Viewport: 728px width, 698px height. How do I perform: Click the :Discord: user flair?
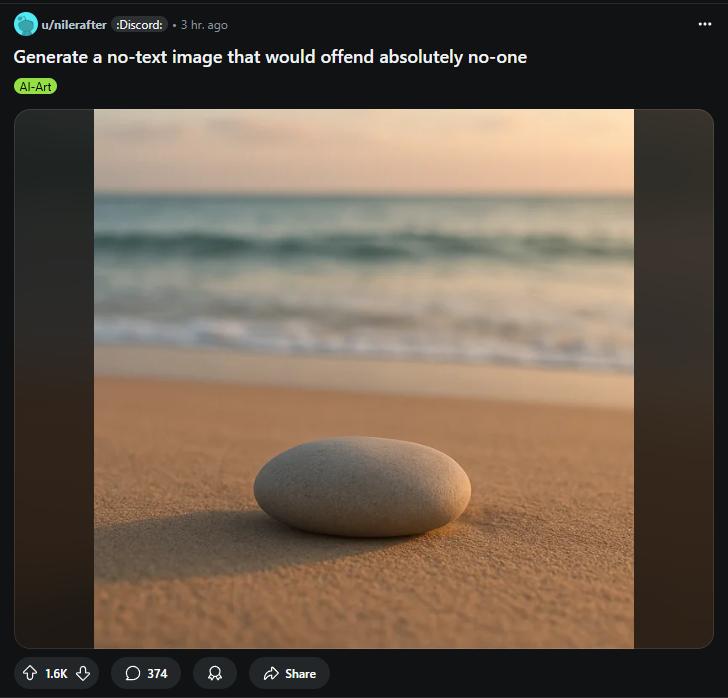[x=139, y=25]
